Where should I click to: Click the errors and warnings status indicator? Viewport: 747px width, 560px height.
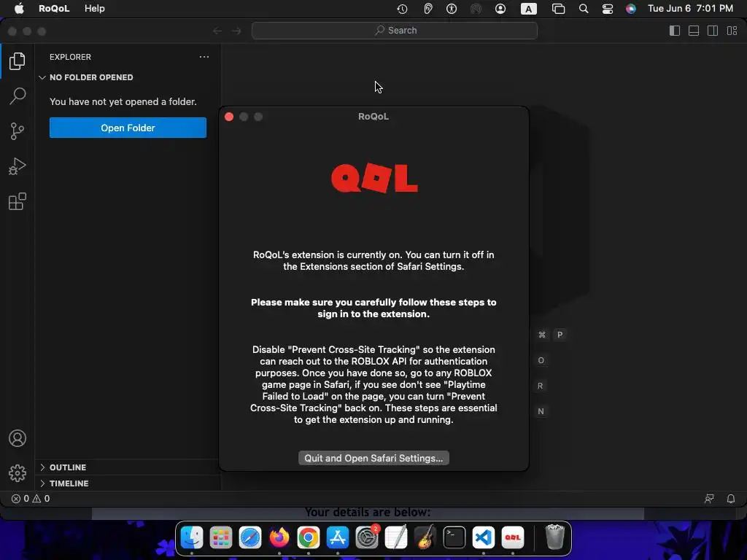[x=31, y=499]
